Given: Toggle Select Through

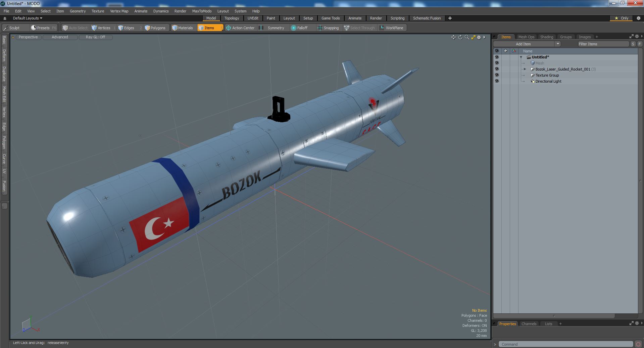Looking at the screenshot, I should pyautogui.click(x=359, y=28).
